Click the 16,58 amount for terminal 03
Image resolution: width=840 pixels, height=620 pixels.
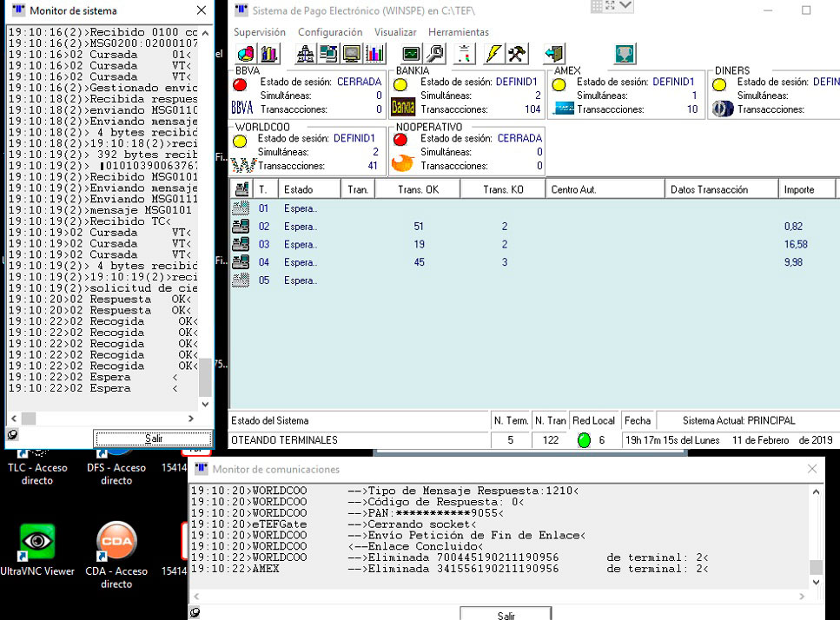click(x=796, y=244)
